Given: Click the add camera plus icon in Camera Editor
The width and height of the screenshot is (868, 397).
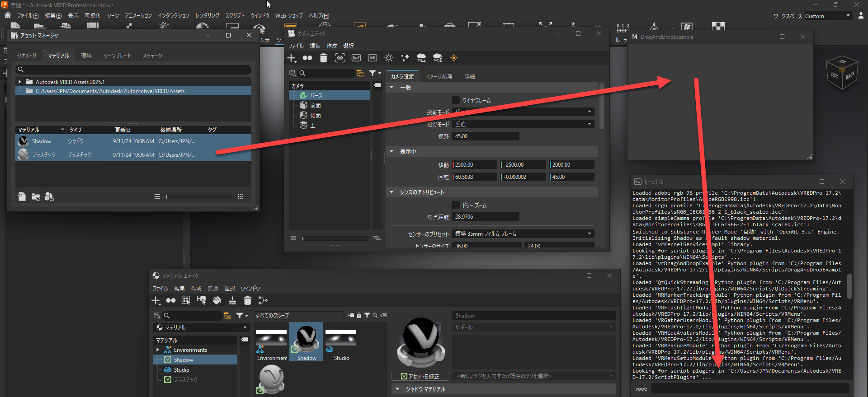Looking at the screenshot, I should pyautogui.click(x=292, y=58).
